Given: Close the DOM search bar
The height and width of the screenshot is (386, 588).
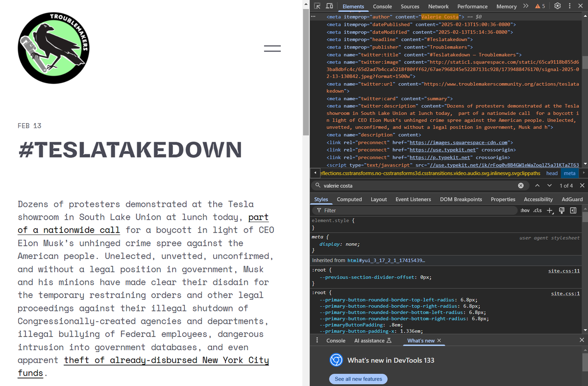Looking at the screenshot, I should [x=582, y=185].
